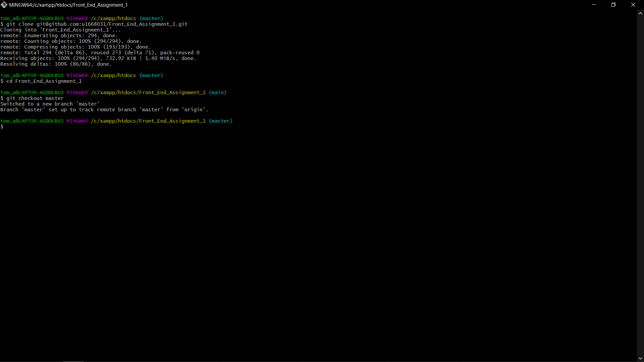Image resolution: width=644 pixels, height=362 pixels.
Task: Click the highlighted taskbar segment at the bottom
Action: click(x=73, y=361)
